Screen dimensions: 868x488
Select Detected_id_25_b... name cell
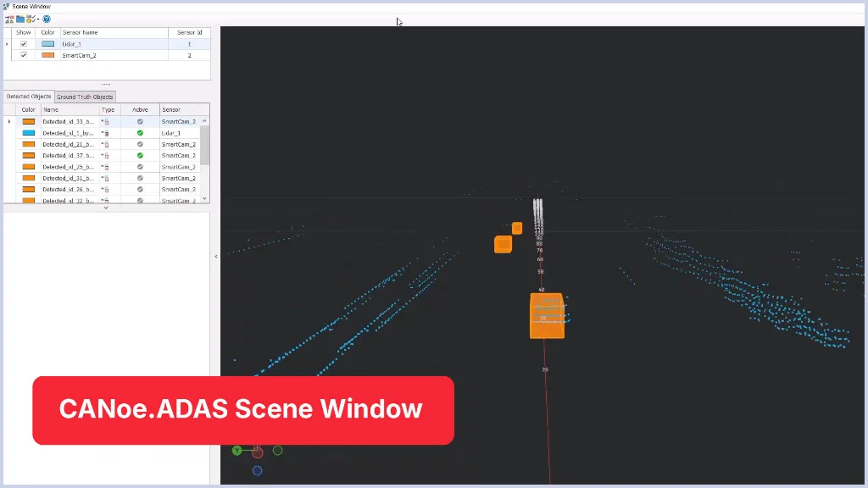70,167
